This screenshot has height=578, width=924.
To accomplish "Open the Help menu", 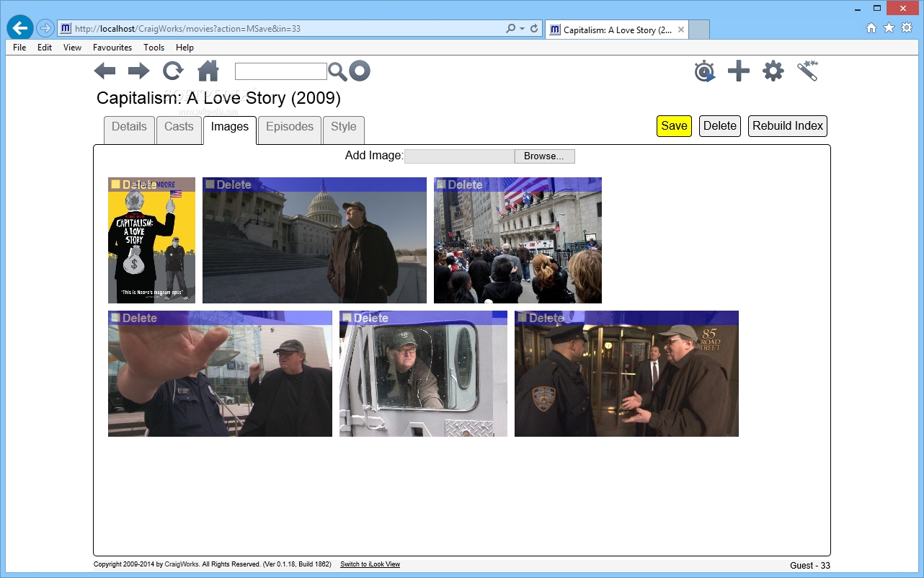I will click(x=185, y=48).
